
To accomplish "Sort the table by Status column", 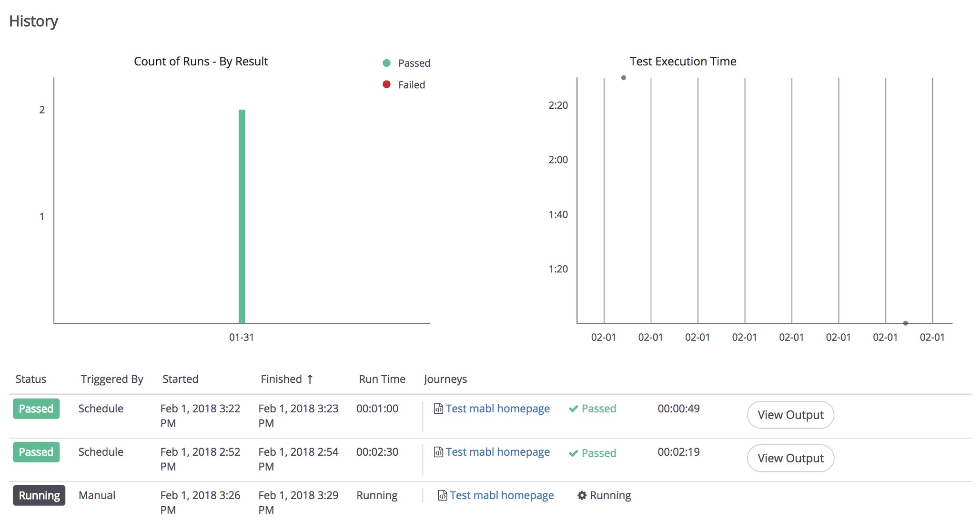I will point(31,379).
